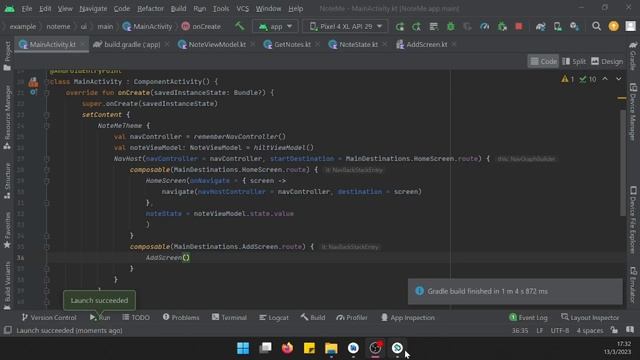Open the Version Control tool window

[x=49, y=318]
